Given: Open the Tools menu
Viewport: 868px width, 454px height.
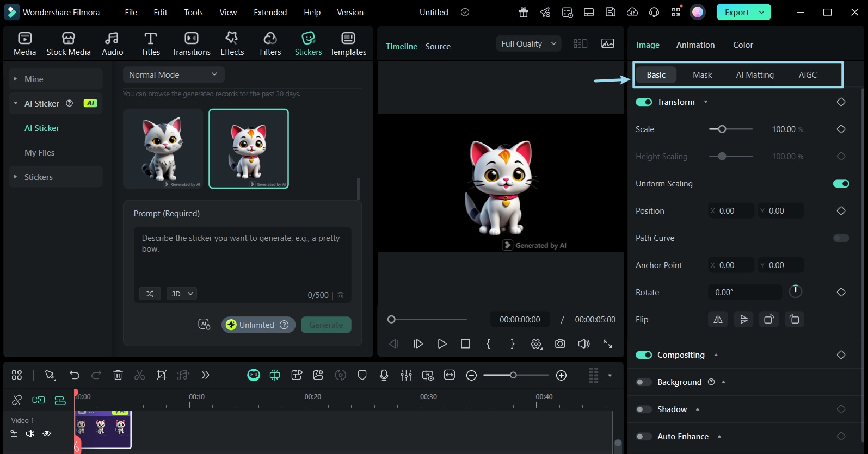Looking at the screenshot, I should [x=193, y=12].
